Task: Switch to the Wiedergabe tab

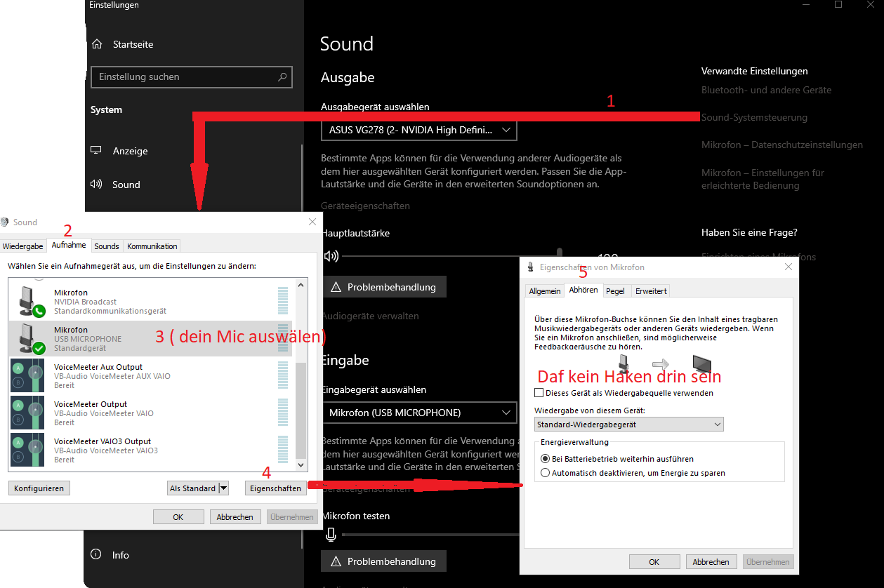Action: click(x=22, y=246)
